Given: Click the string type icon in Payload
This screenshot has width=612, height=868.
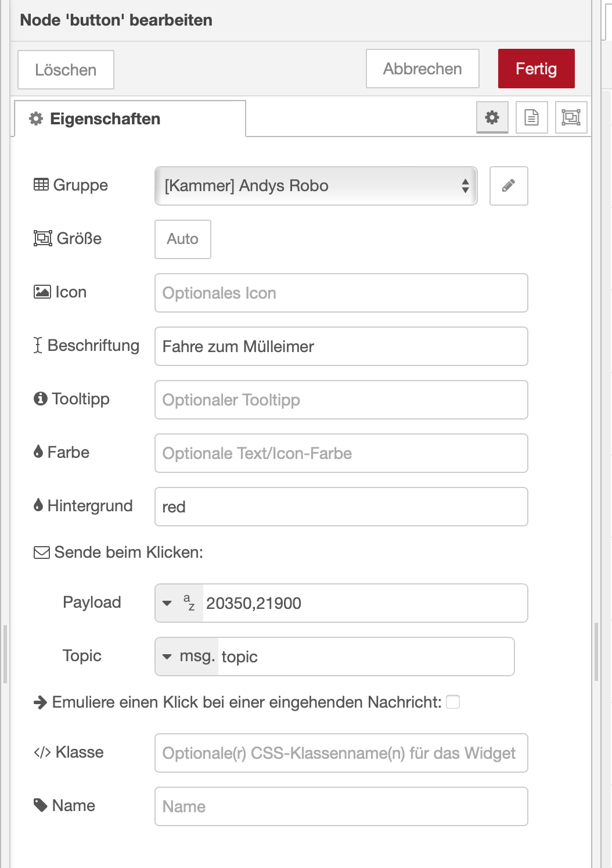Looking at the screenshot, I should tap(189, 603).
